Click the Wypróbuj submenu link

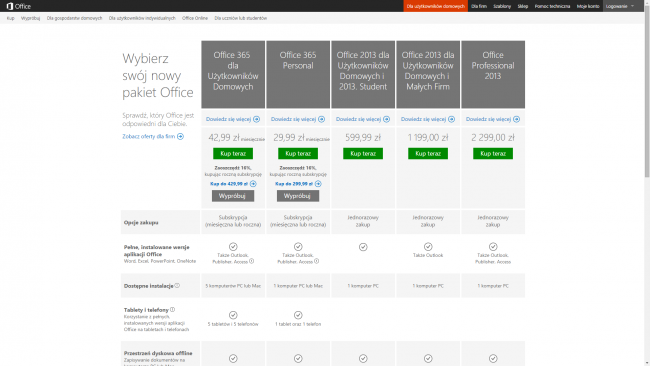30,18
